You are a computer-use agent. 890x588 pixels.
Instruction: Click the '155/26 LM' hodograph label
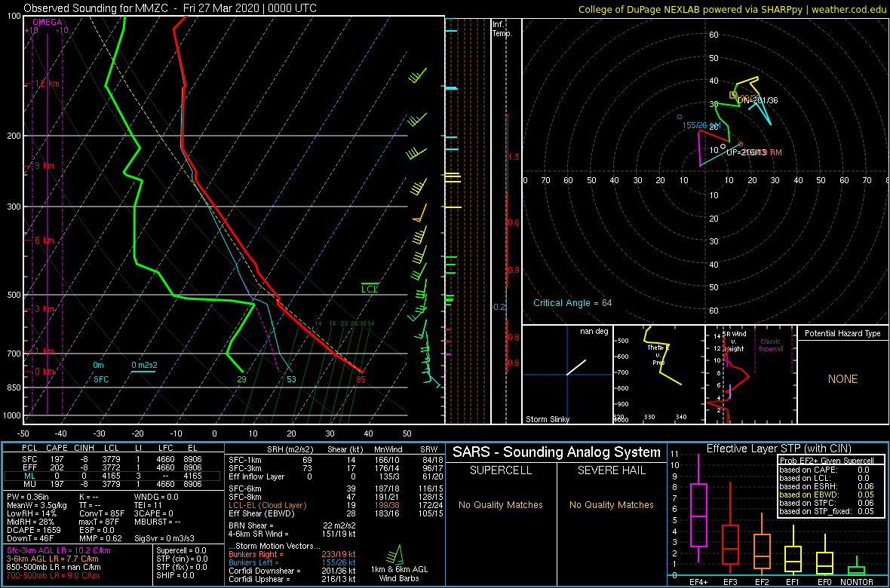click(701, 125)
